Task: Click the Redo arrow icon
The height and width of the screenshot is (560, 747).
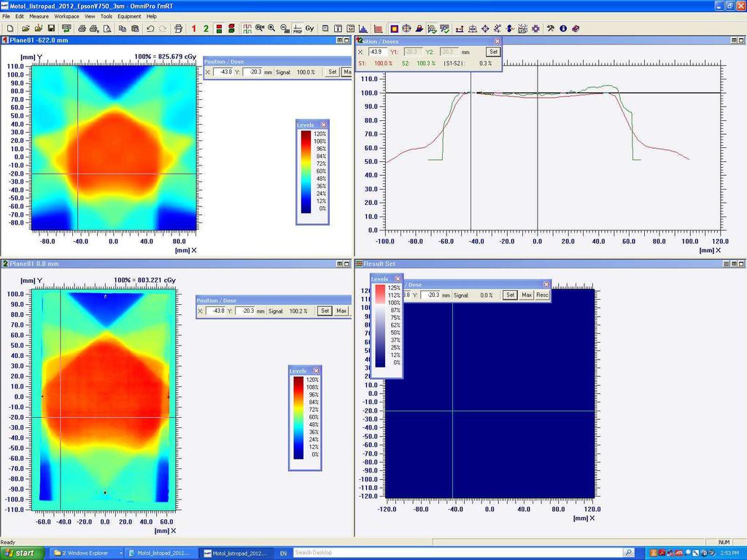Action: 163,28
